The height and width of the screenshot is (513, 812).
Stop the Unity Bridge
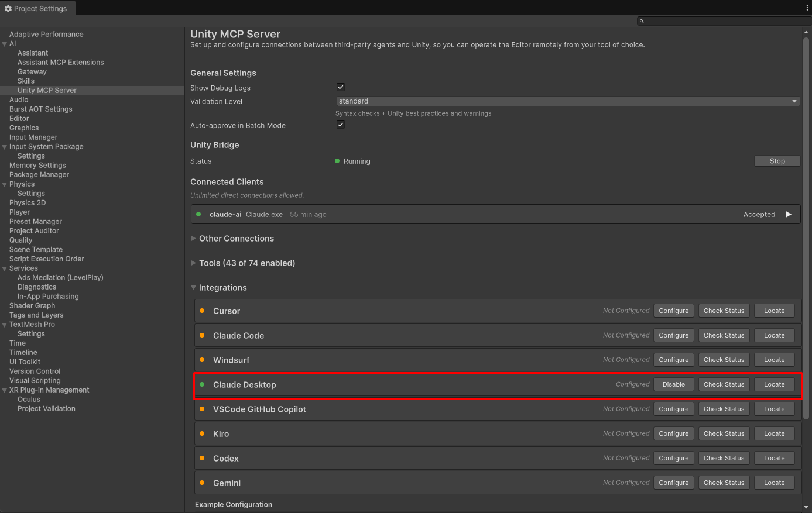pyautogui.click(x=777, y=161)
